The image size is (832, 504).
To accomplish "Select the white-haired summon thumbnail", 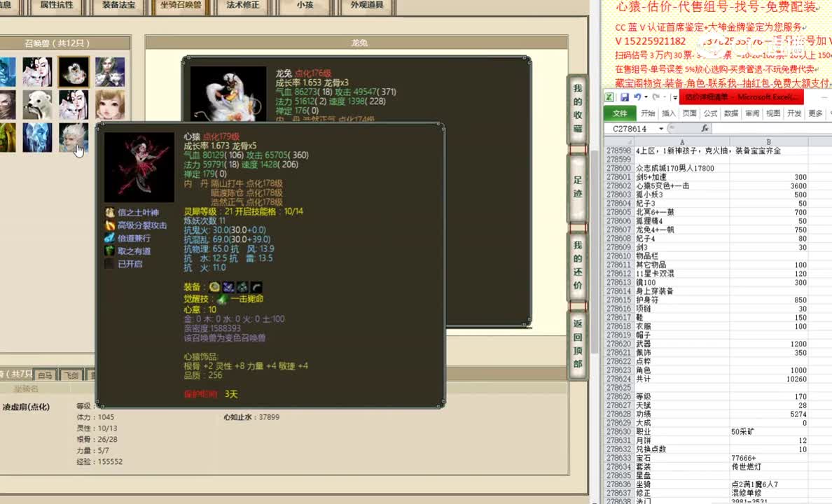I will (x=74, y=137).
